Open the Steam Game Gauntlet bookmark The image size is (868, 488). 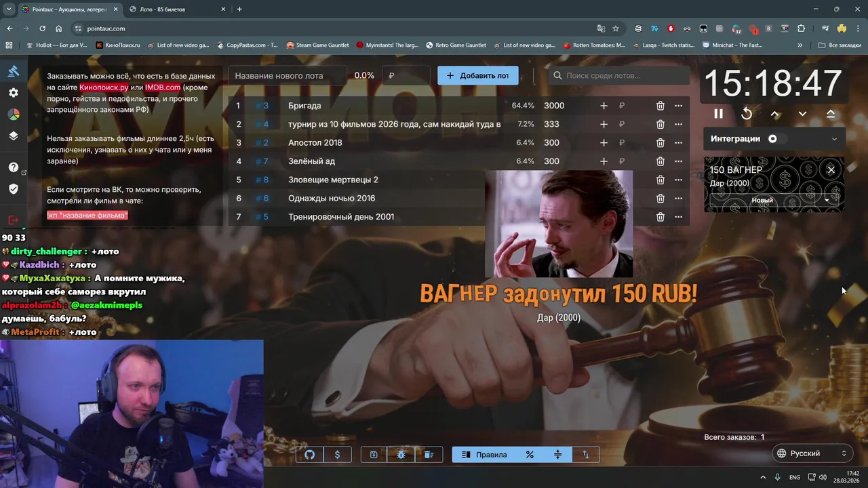point(317,45)
